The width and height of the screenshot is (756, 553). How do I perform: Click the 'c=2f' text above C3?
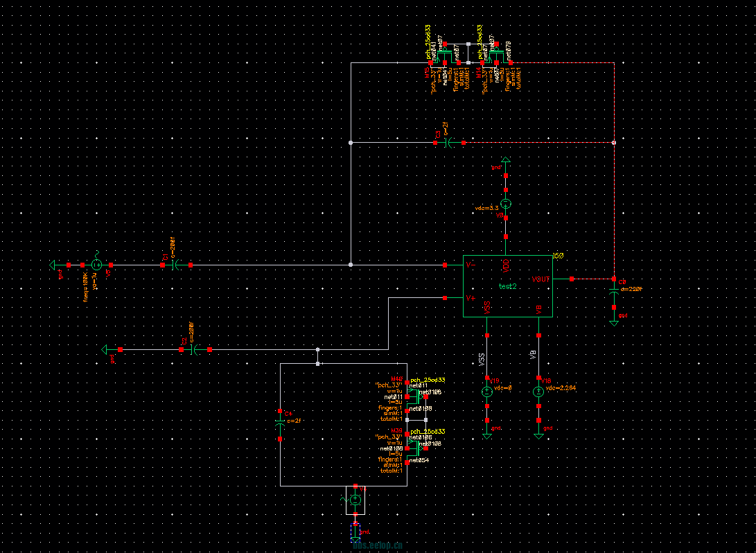(x=446, y=128)
